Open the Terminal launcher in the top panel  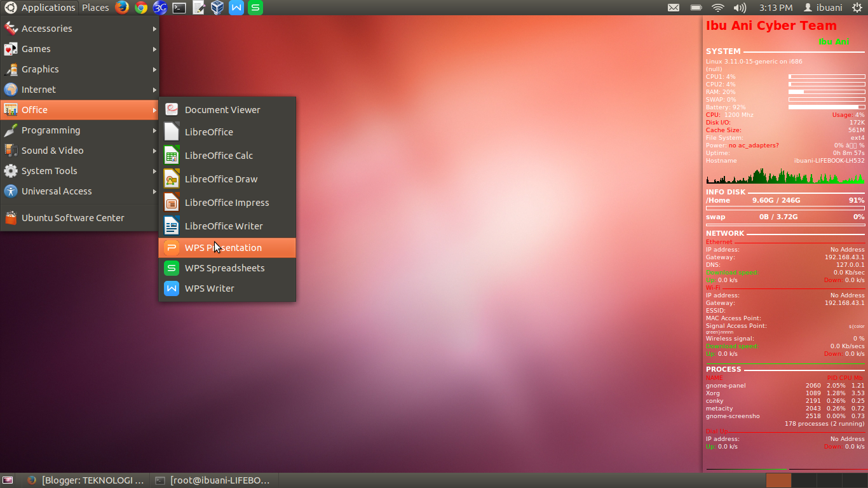(179, 8)
